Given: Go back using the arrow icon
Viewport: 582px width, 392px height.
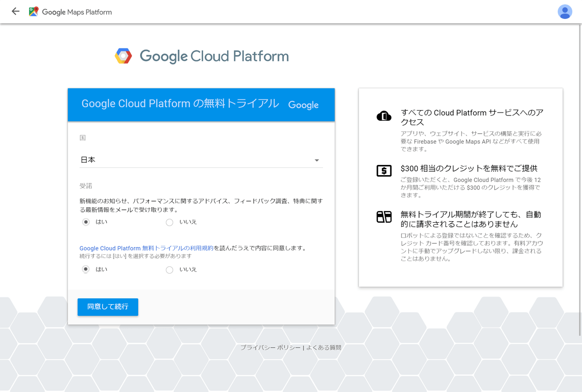Looking at the screenshot, I should click(16, 12).
